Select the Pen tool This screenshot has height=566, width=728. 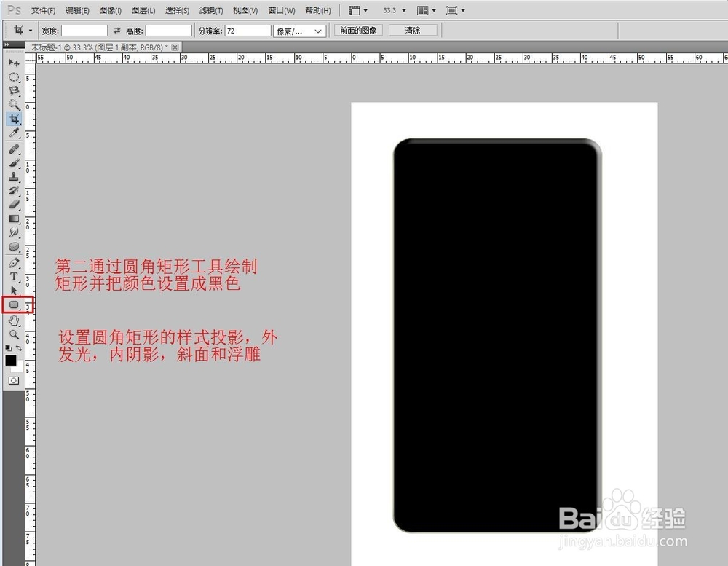(14, 263)
